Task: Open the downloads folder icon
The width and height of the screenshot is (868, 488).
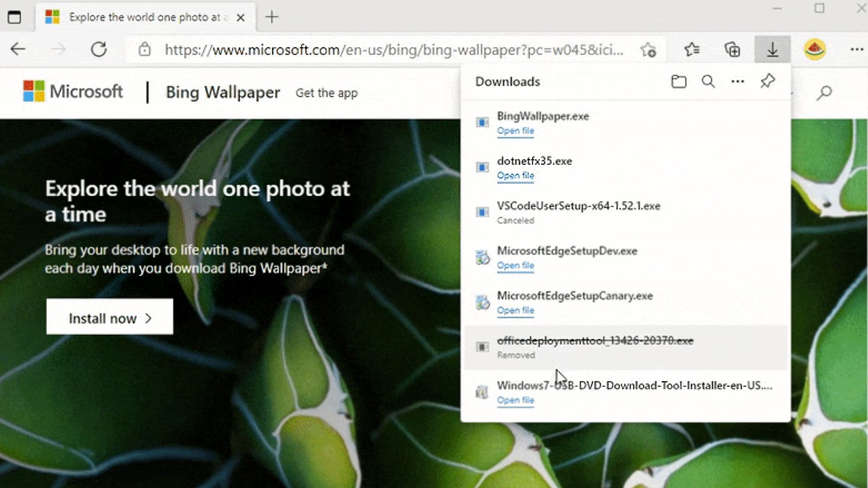Action: [x=678, y=82]
